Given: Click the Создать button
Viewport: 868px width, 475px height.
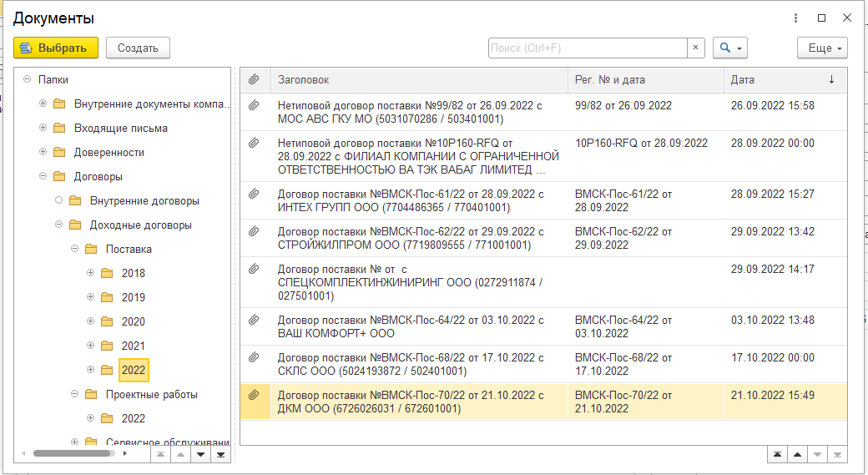Looking at the screenshot, I should click(x=138, y=48).
